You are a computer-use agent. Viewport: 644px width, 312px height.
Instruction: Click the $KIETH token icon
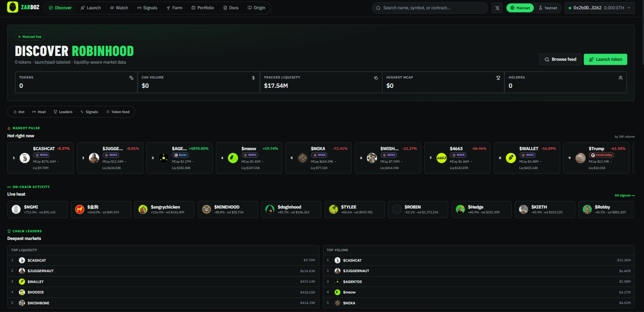(x=524, y=209)
